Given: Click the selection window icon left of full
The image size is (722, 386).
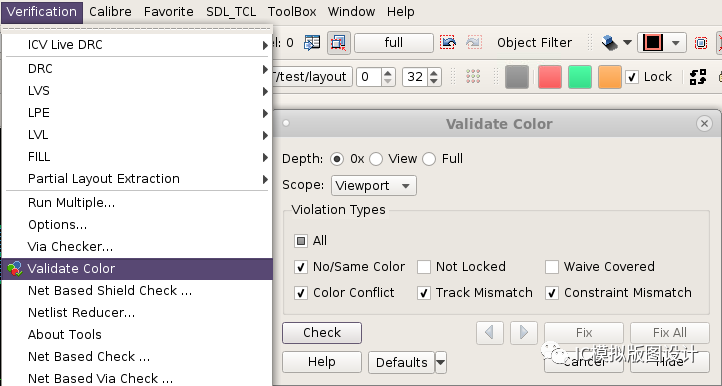Looking at the screenshot, I should [338, 43].
